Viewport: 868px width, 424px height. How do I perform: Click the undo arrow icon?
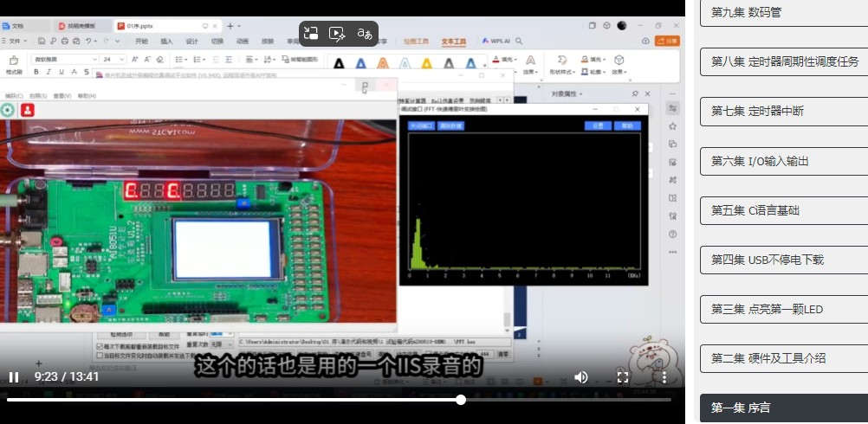(88, 41)
